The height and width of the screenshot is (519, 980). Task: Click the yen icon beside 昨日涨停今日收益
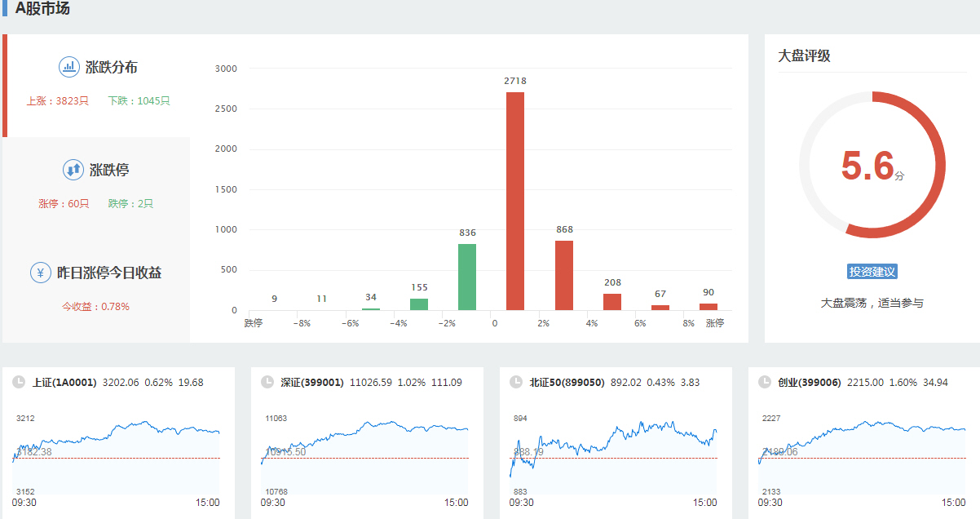click(41, 273)
